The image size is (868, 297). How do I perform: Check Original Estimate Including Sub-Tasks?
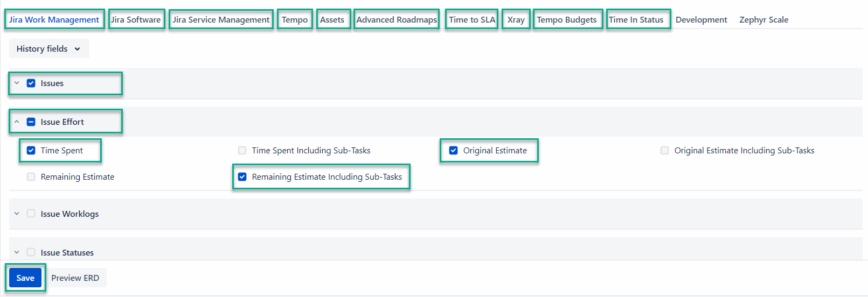point(665,151)
